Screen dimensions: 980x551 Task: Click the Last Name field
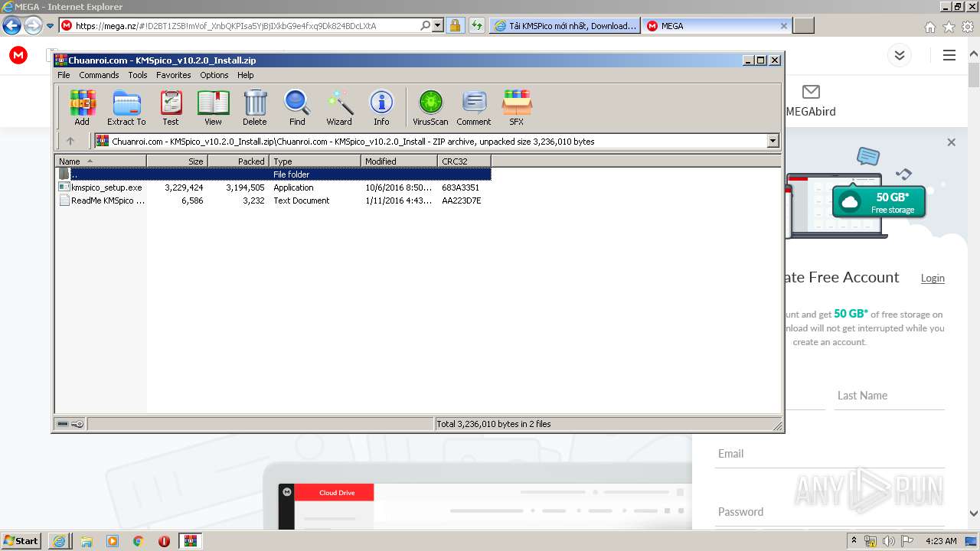[x=889, y=396]
